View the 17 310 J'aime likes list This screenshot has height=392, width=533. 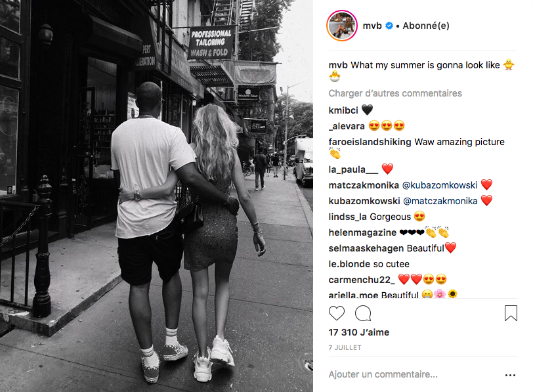coord(358,332)
